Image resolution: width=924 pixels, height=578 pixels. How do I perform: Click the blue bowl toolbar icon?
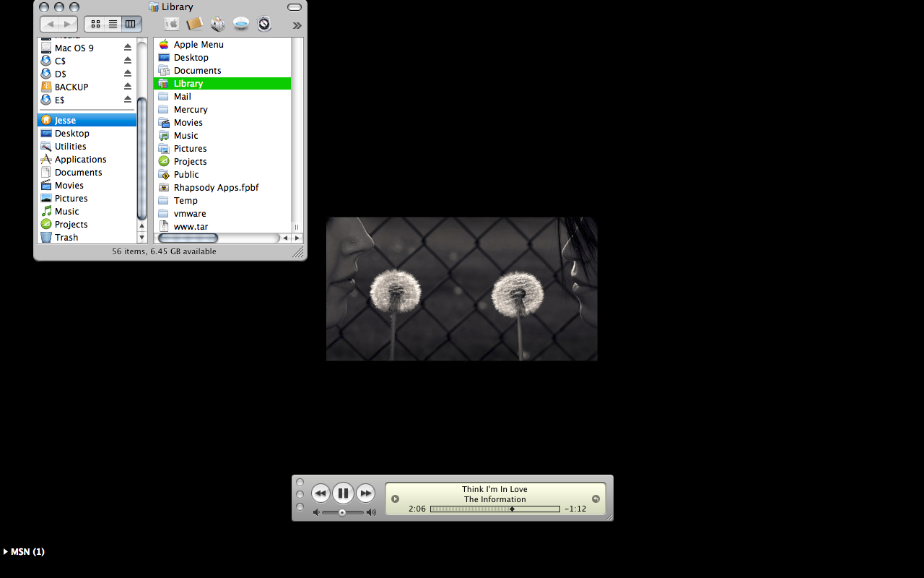coord(241,24)
